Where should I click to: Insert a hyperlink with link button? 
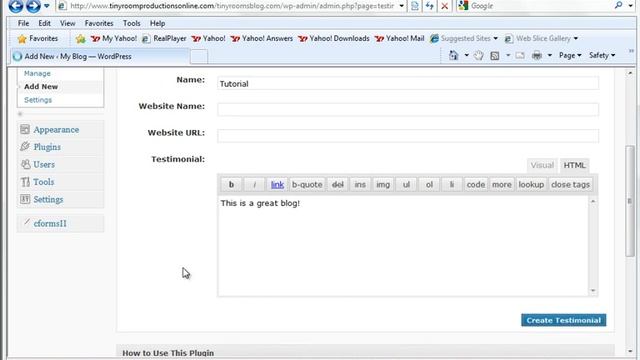pos(277,184)
